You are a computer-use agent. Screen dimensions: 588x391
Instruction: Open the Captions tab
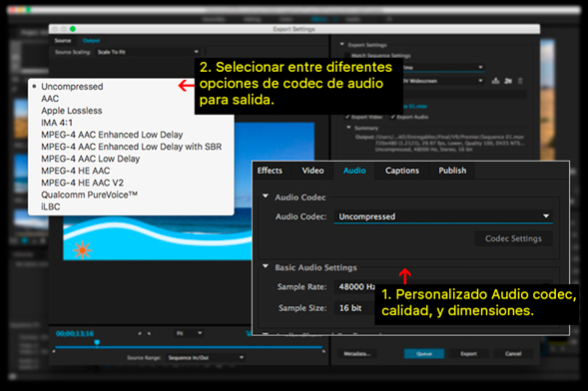402,171
